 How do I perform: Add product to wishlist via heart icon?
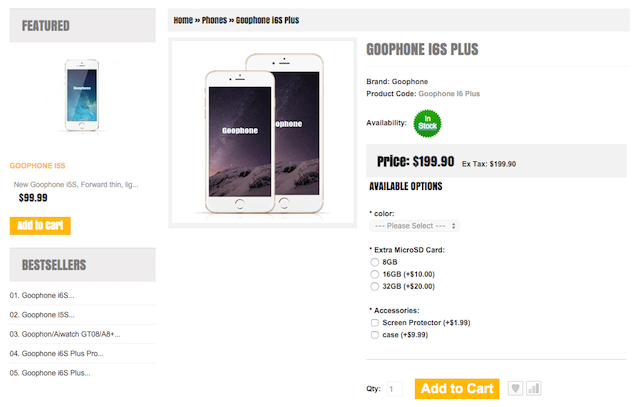pos(515,388)
